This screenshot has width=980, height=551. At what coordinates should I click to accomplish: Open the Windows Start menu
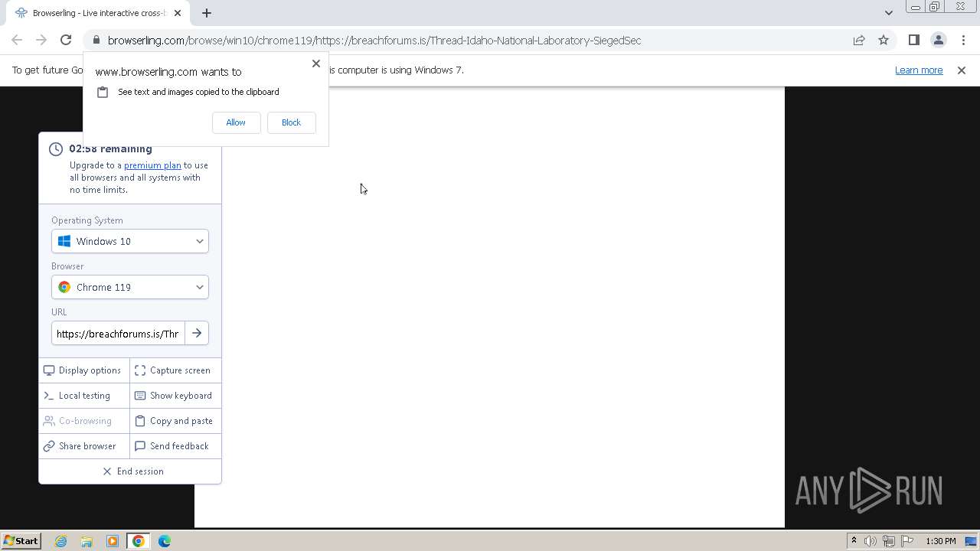[21, 541]
